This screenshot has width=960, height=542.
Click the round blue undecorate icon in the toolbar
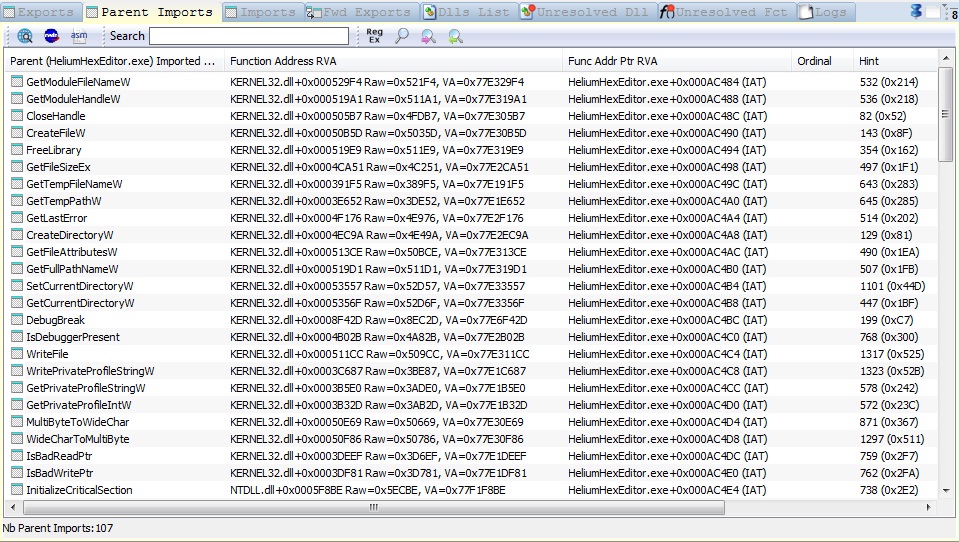52,36
